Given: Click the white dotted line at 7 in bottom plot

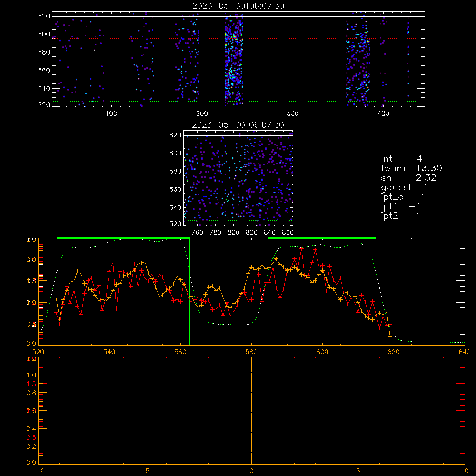Looking at the screenshot, I should coord(401,410).
